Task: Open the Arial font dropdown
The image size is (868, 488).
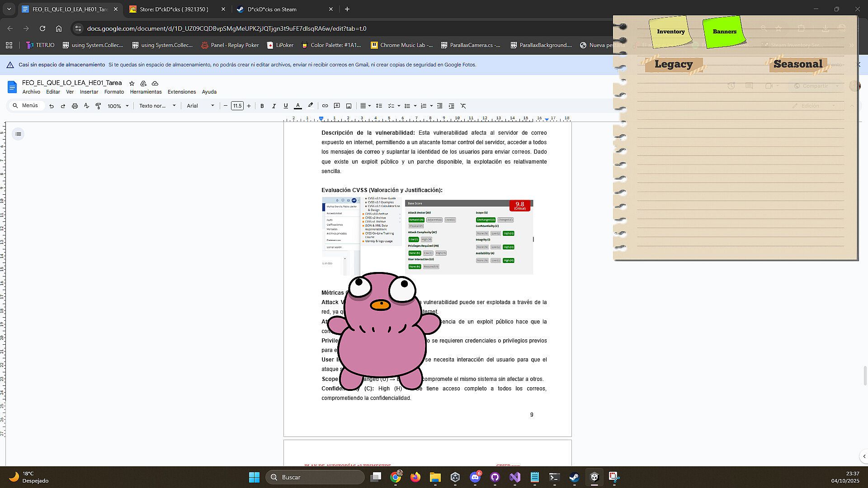Action: tap(200, 106)
